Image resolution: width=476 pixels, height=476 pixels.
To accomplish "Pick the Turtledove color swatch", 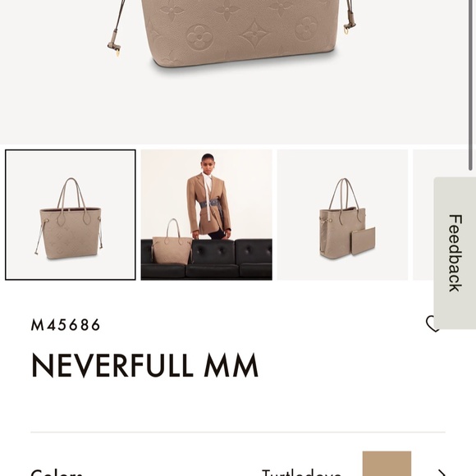I will click(387, 464).
